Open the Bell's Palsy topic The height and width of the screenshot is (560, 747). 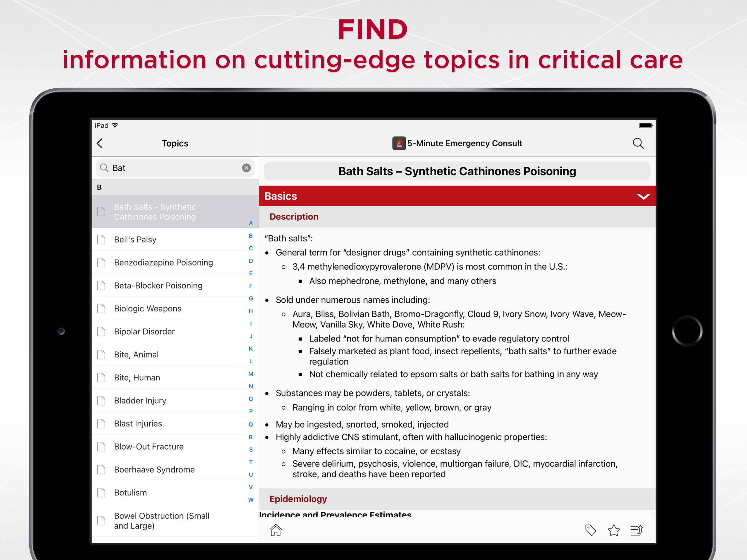pyautogui.click(x=135, y=240)
